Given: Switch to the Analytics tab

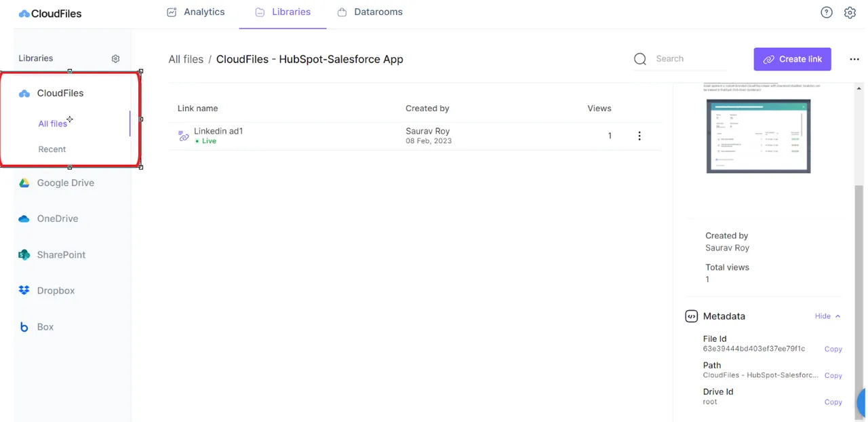Looking at the screenshot, I should click(x=195, y=12).
